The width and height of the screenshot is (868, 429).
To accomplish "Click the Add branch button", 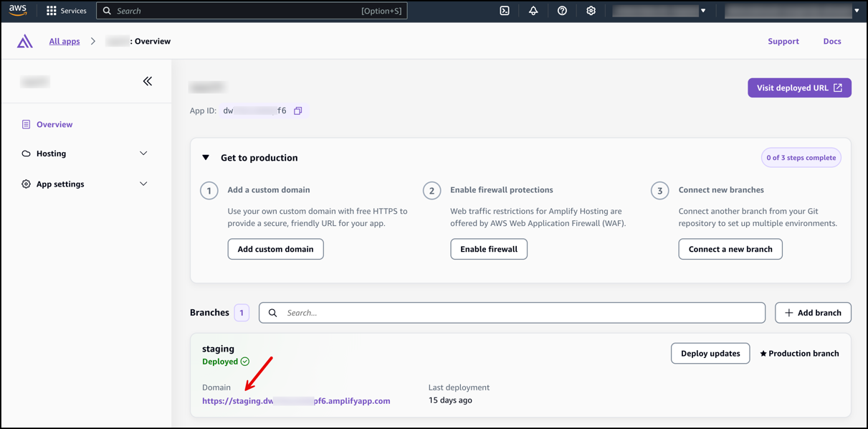I will coord(813,313).
